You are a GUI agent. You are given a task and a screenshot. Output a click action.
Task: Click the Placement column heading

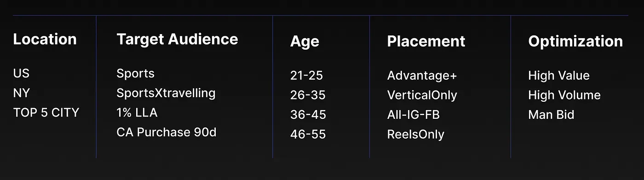[426, 41]
